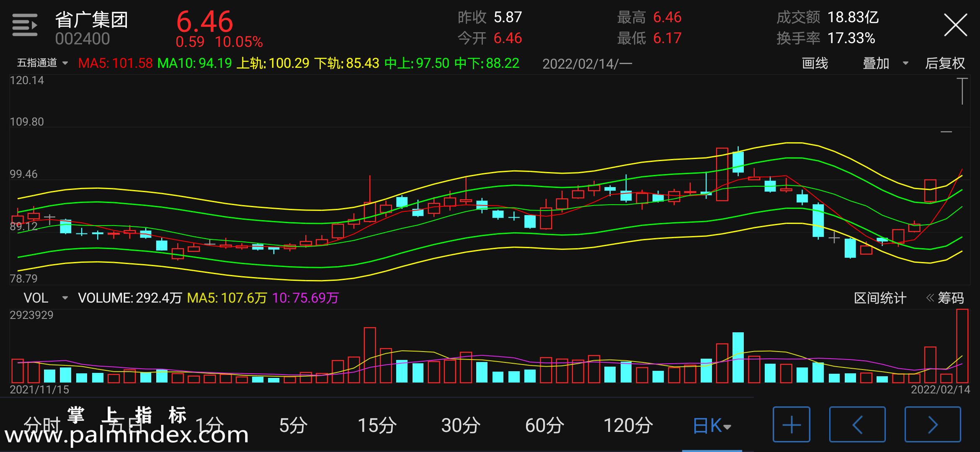This screenshot has width=980, height=452.
Task: Open the stock list menu icon
Action: (x=25, y=25)
